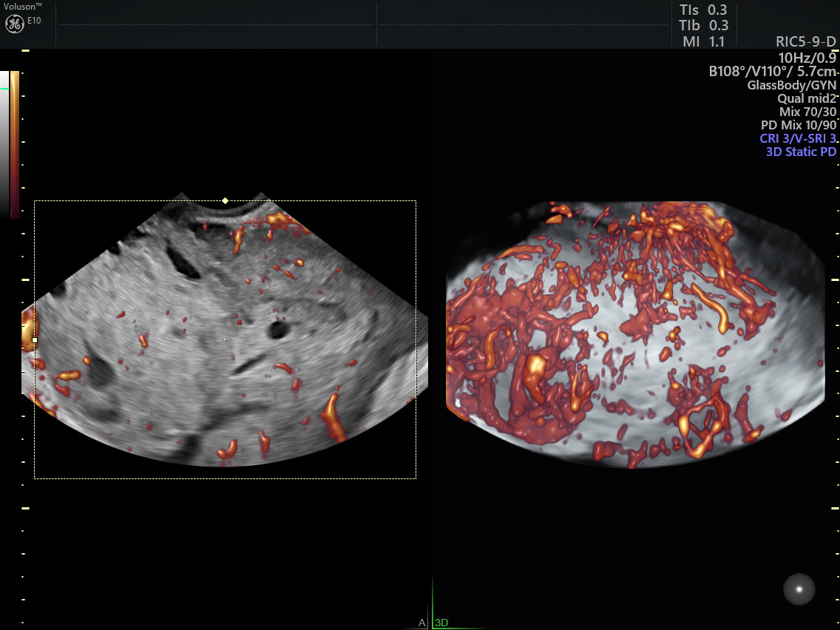This screenshot has width=840, height=630.
Task: Click the light source sphere icon
Action: point(799,589)
